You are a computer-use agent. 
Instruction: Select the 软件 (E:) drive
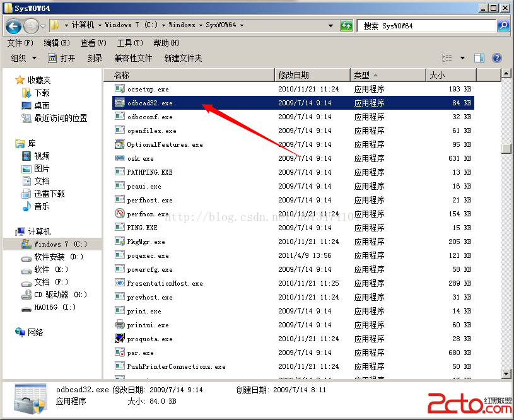[45, 269]
